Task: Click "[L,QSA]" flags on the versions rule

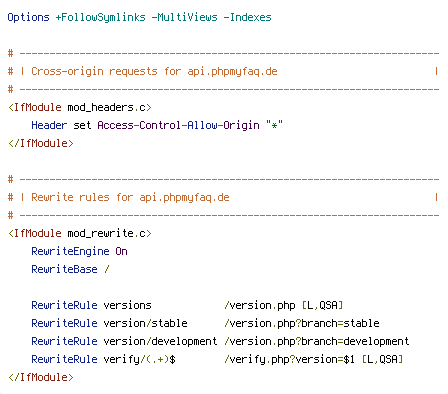Action: 322,305
